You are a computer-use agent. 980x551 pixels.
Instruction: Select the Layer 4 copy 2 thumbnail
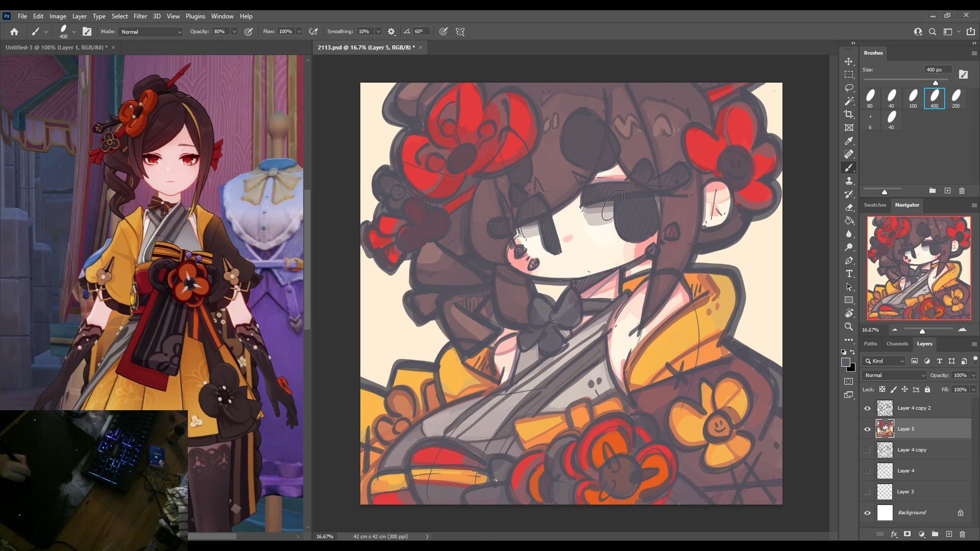[x=885, y=408]
